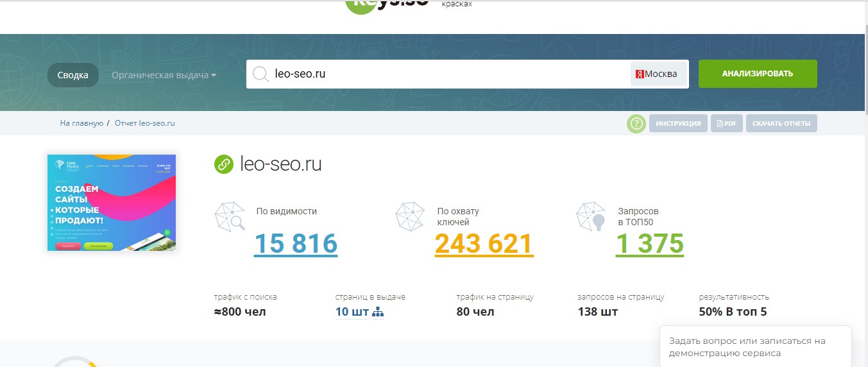
Task: Click the magnifier icon in search field
Action: [260, 74]
